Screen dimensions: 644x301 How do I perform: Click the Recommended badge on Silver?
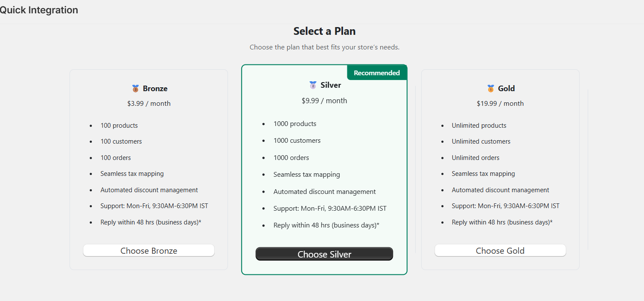[377, 73]
